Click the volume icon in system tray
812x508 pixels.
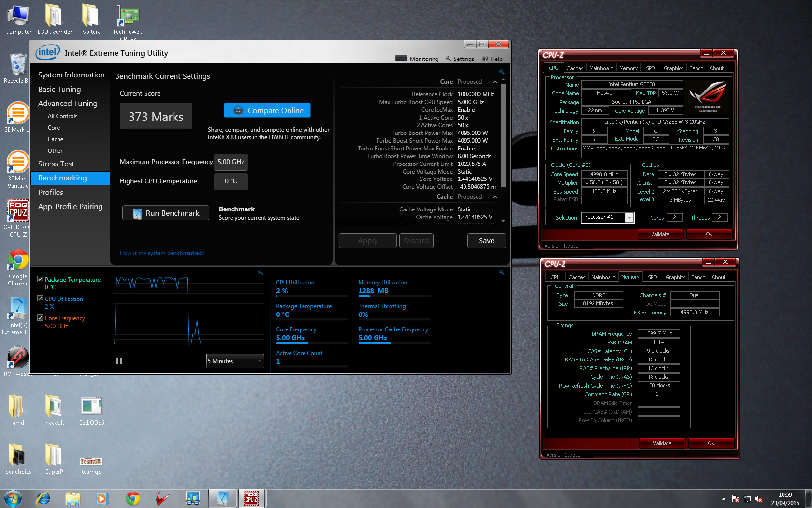pos(759,499)
